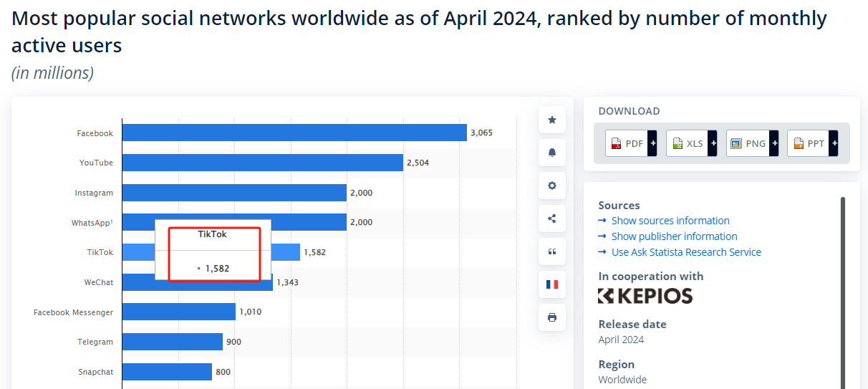Click the Facebook bar in chart
The height and width of the screenshot is (389, 868).
pyautogui.click(x=294, y=133)
